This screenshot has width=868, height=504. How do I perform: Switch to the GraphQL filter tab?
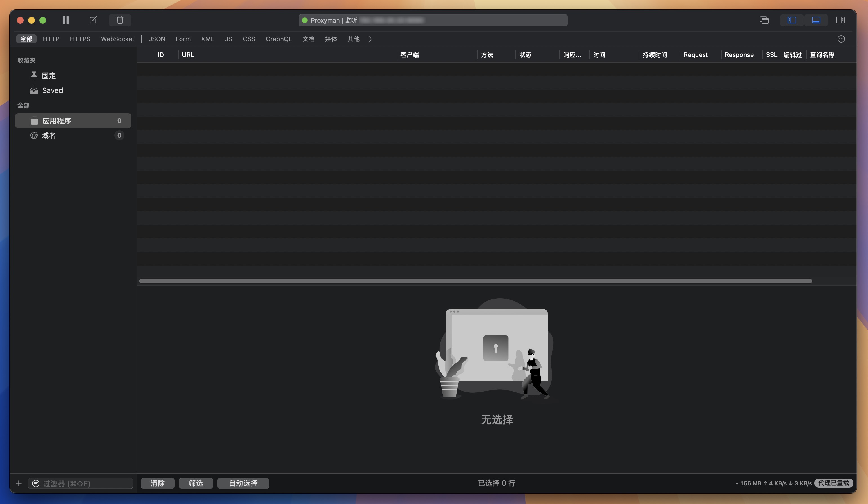click(279, 39)
